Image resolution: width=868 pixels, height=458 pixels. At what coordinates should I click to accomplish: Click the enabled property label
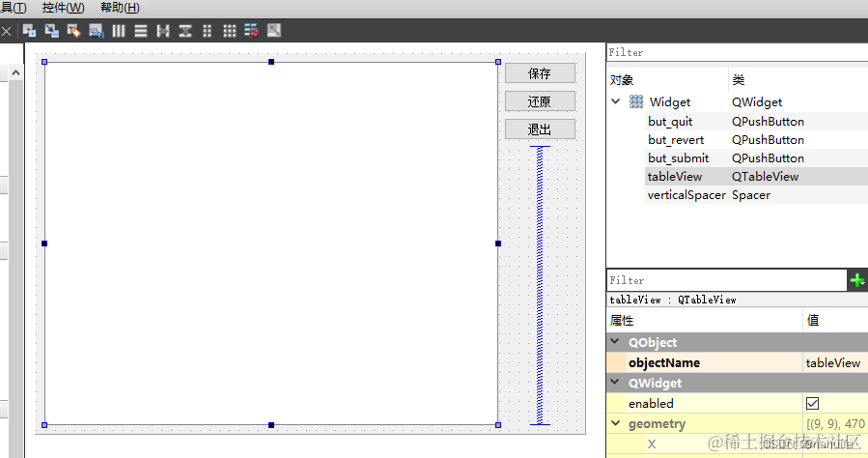651,403
